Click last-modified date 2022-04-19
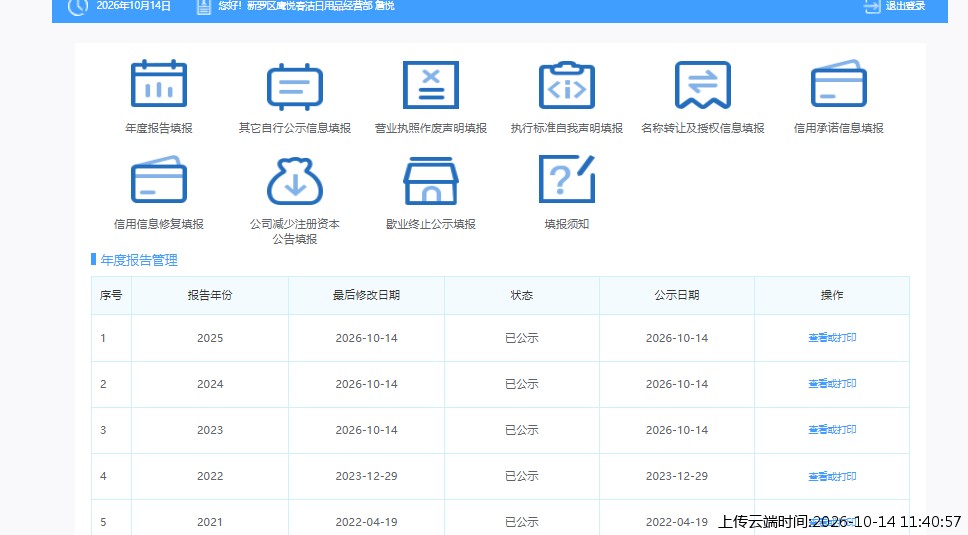This screenshot has height=535, width=968. (366, 522)
